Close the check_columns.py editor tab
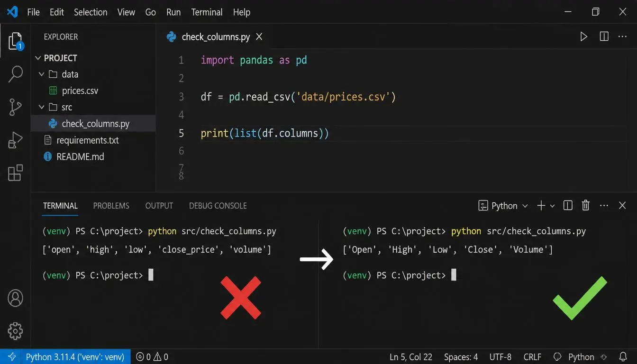The image size is (637, 364). click(x=259, y=36)
